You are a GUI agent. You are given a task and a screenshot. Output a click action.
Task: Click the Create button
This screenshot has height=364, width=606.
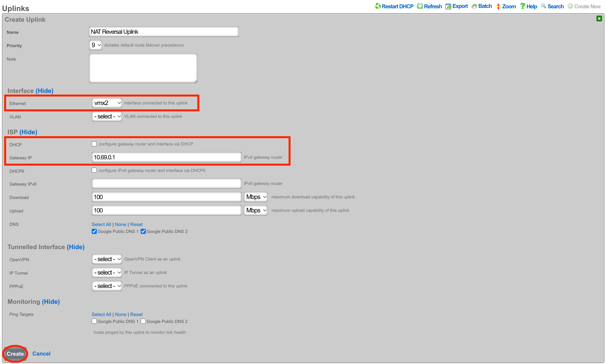(15, 354)
